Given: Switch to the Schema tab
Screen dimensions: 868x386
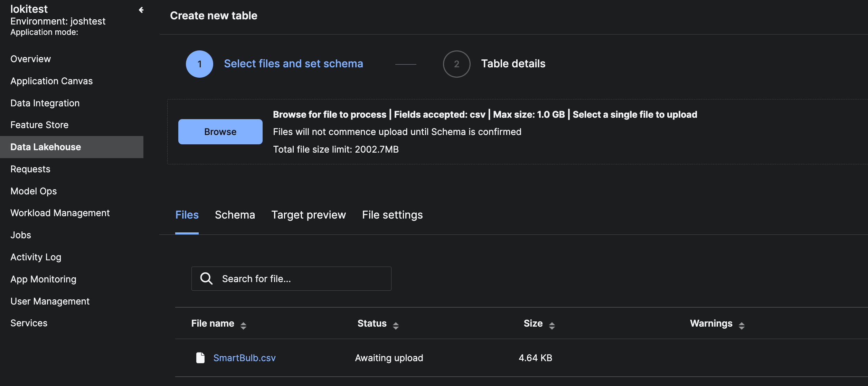Looking at the screenshot, I should pos(235,215).
